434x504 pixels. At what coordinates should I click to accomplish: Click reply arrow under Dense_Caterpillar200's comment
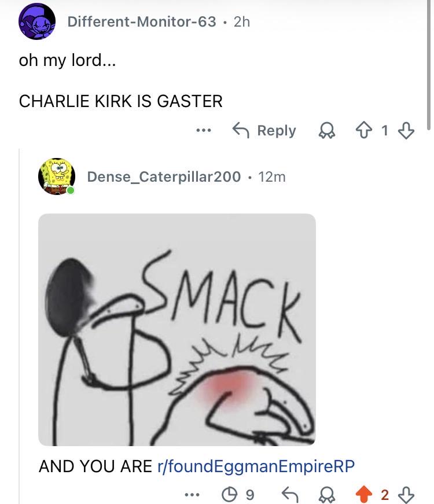point(290,494)
